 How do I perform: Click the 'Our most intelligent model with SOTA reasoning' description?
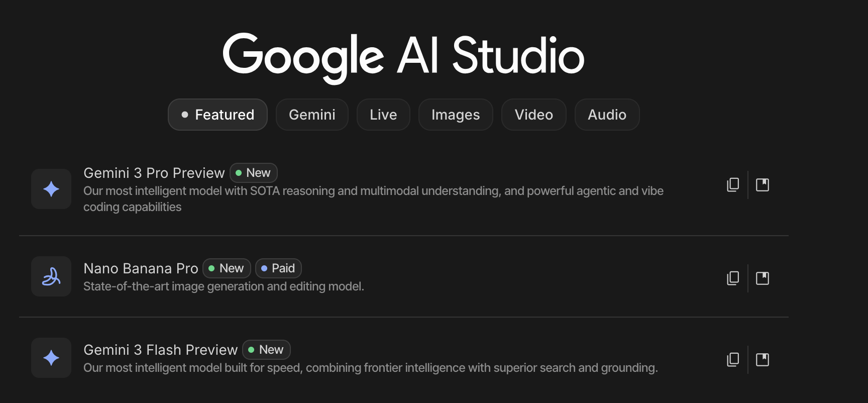pos(373,199)
